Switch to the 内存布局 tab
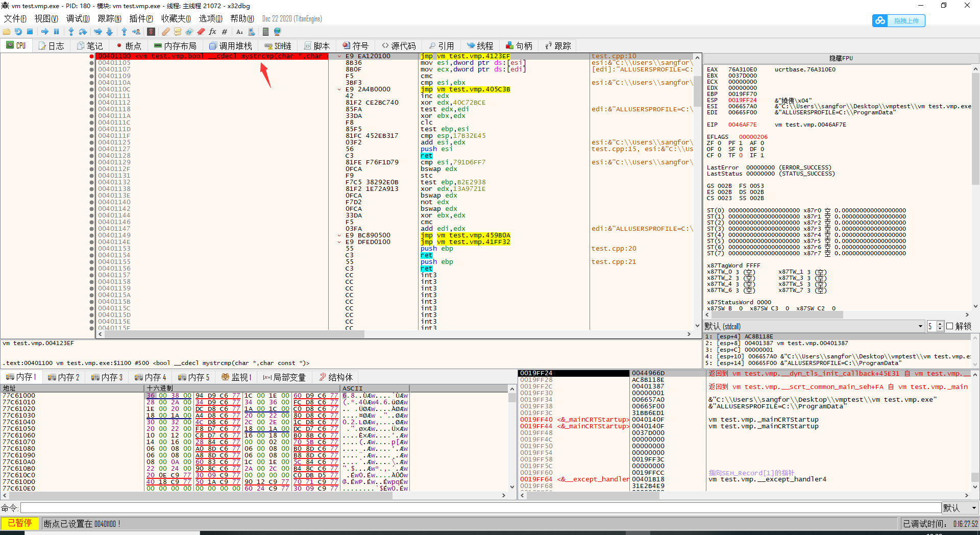Screen dimensions: 980x535 click(x=175, y=46)
